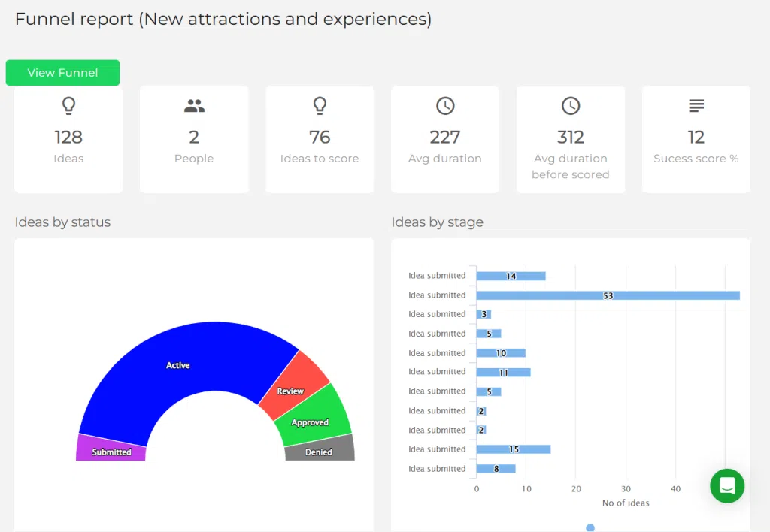The width and height of the screenshot is (770, 532).
Task: Click the "Avg duration before scored" label
Action: tap(571, 166)
